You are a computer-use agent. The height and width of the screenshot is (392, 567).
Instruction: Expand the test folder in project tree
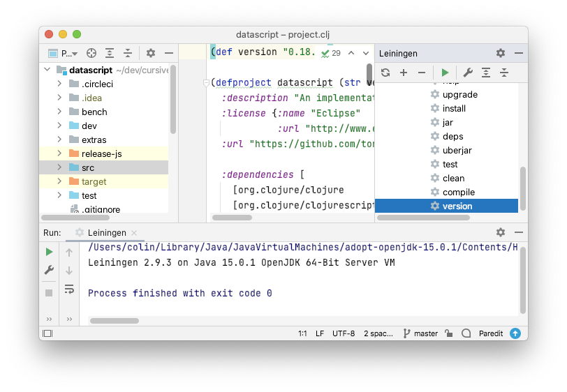click(59, 195)
